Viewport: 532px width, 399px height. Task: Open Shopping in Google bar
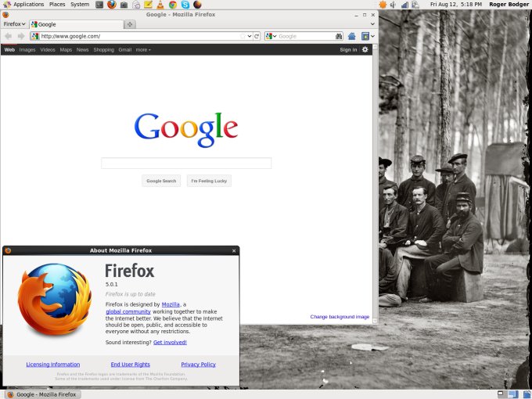click(x=104, y=50)
